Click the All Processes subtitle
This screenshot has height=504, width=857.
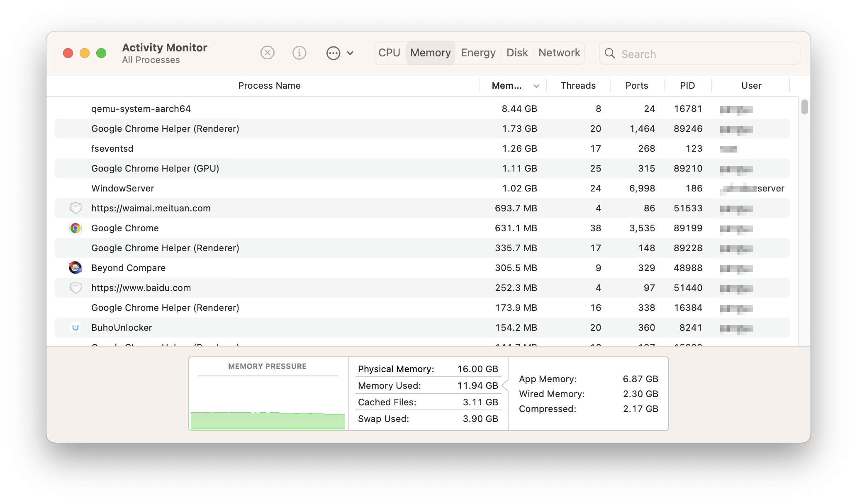(x=151, y=60)
